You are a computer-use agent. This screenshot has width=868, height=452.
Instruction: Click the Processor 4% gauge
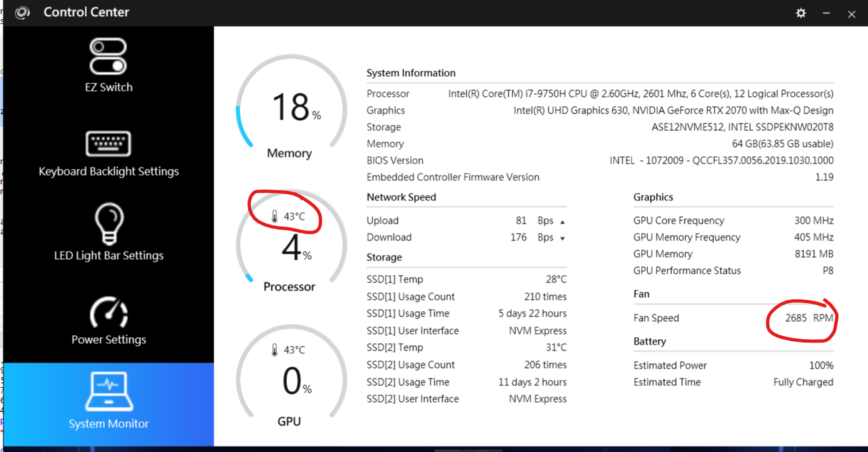click(291, 242)
